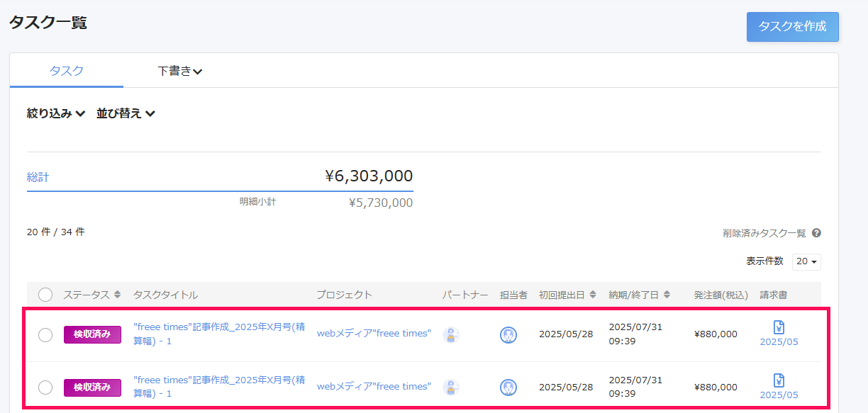Open the 総計 total link

point(38,177)
